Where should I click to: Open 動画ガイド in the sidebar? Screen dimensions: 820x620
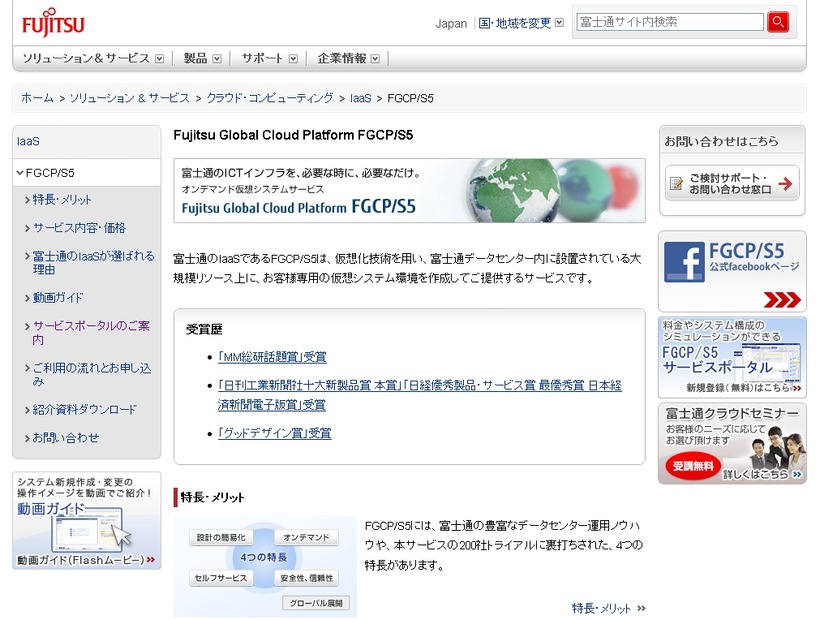(x=58, y=297)
